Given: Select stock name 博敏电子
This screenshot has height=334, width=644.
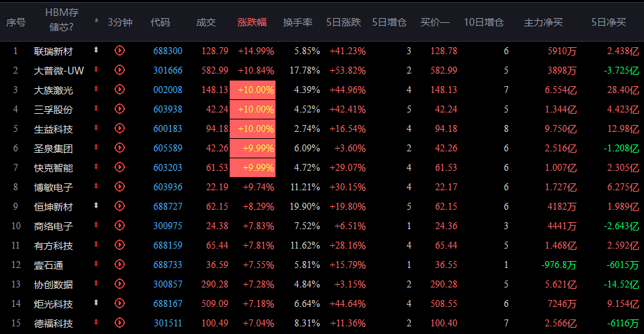Looking at the screenshot, I should (x=53, y=187).
